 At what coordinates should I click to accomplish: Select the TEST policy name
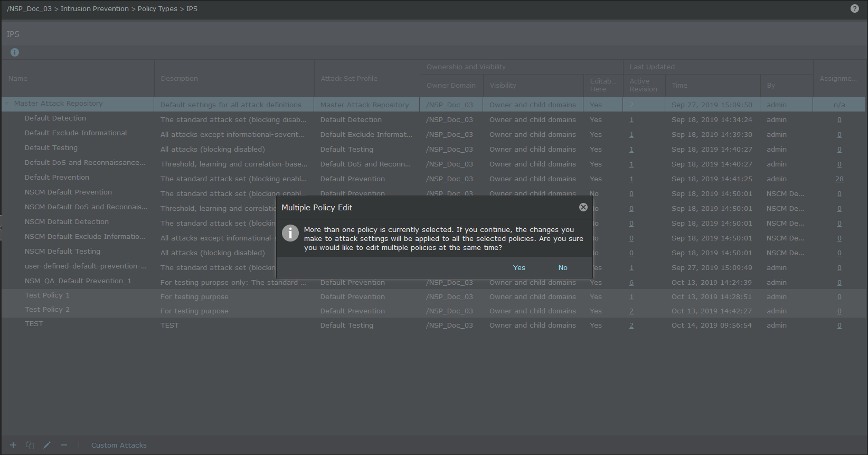pyautogui.click(x=34, y=324)
